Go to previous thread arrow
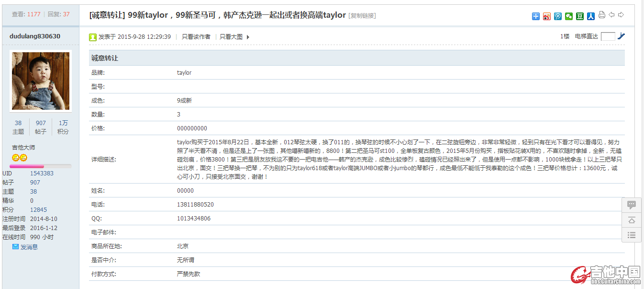Viewport: 644px width, 289px height. click(611, 15)
